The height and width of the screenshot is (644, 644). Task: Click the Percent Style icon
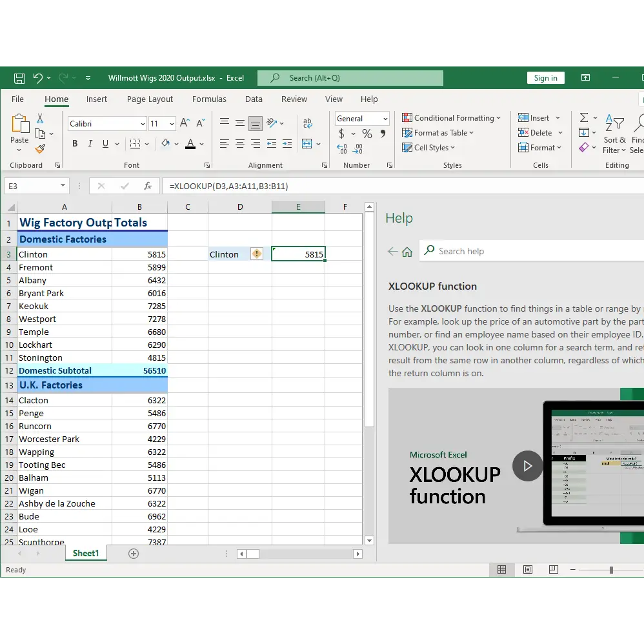(367, 134)
